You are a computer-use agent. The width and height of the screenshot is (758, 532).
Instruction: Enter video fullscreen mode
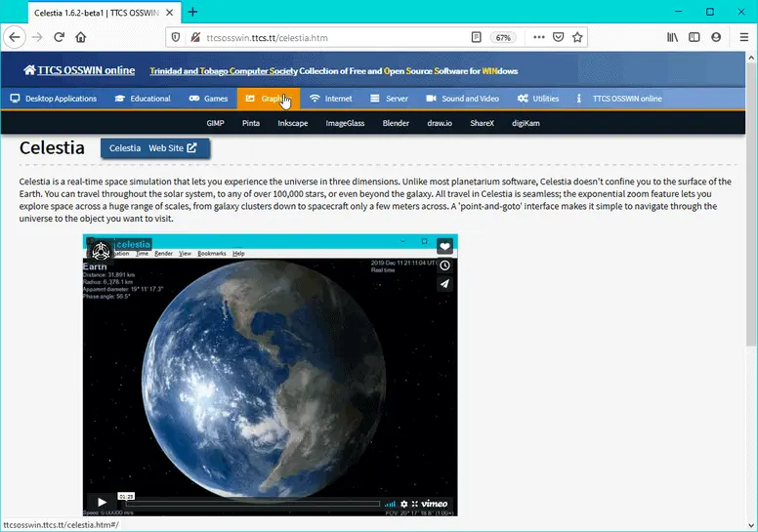[415, 504]
